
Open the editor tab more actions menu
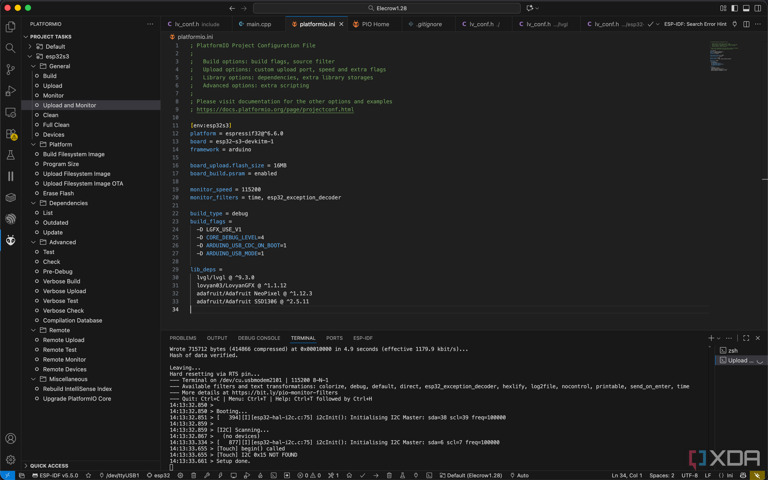(758, 24)
